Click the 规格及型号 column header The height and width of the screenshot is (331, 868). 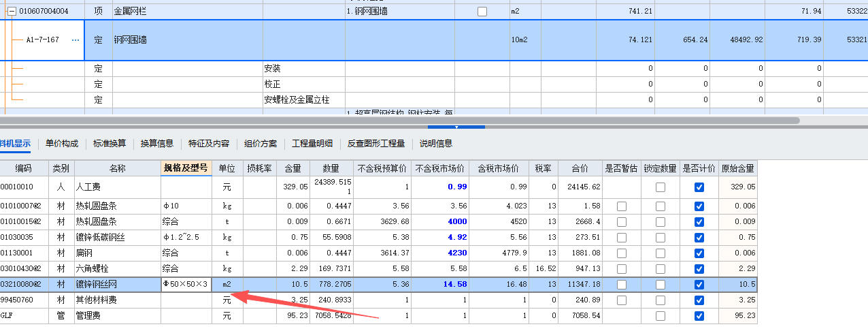pos(186,168)
